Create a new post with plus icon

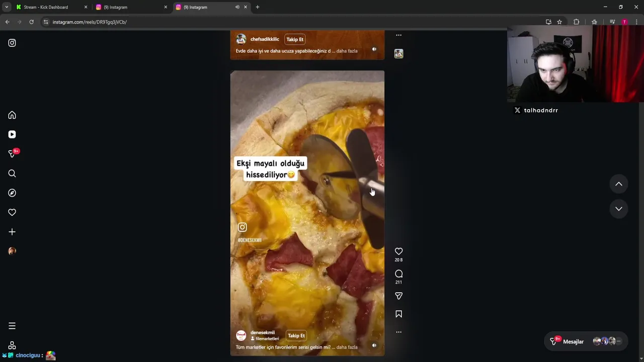[x=12, y=232]
